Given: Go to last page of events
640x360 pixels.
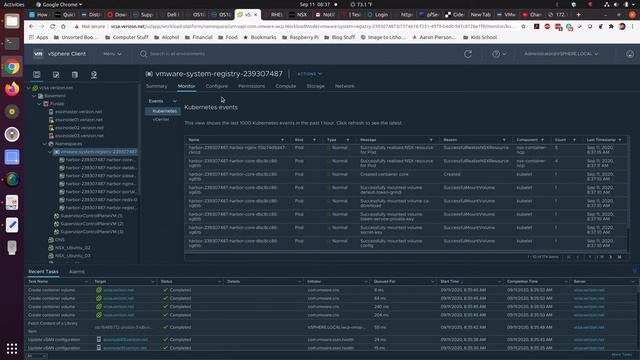Looking at the screenshot, I should [620, 257].
